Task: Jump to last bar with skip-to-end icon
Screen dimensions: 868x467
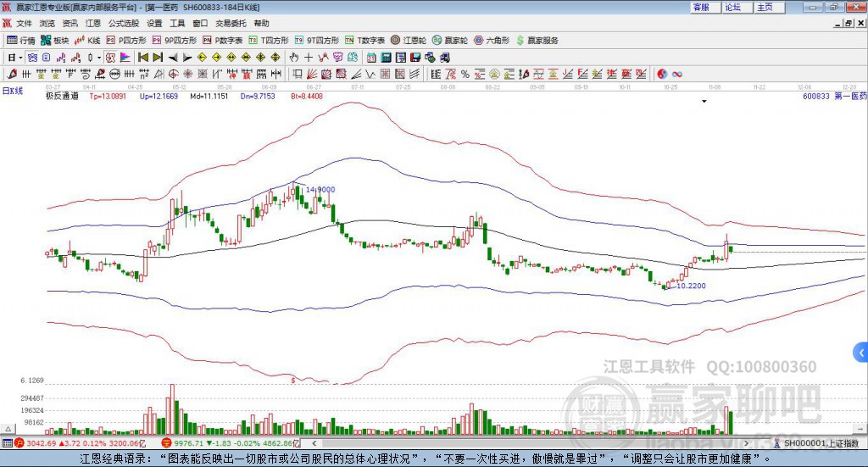Action: coord(158,58)
